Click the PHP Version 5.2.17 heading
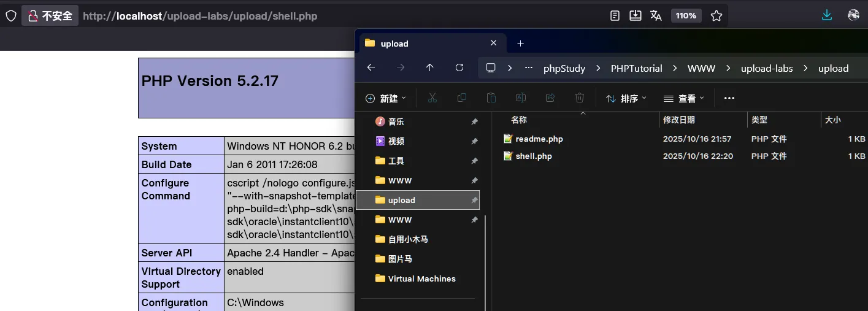Viewport: 868px width, 311px height. (210, 81)
